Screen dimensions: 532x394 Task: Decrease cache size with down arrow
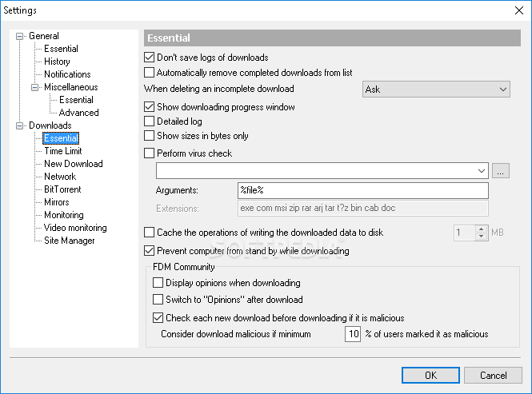click(481, 237)
